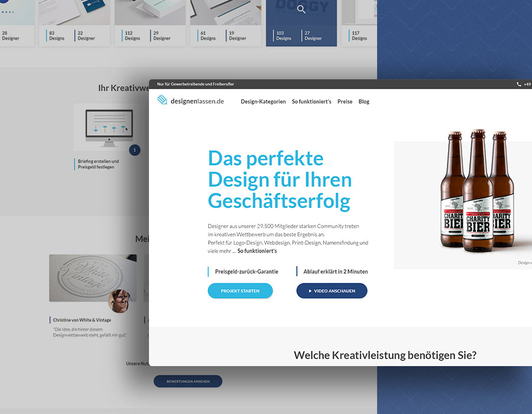This screenshot has width=532, height=414.
Task: Click 'Nur für Gewerbetreibende und Freiberufler' notice
Action: 195,84
